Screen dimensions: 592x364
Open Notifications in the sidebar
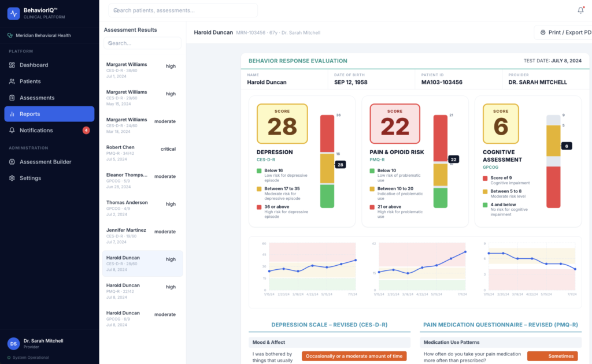(49, 130)
